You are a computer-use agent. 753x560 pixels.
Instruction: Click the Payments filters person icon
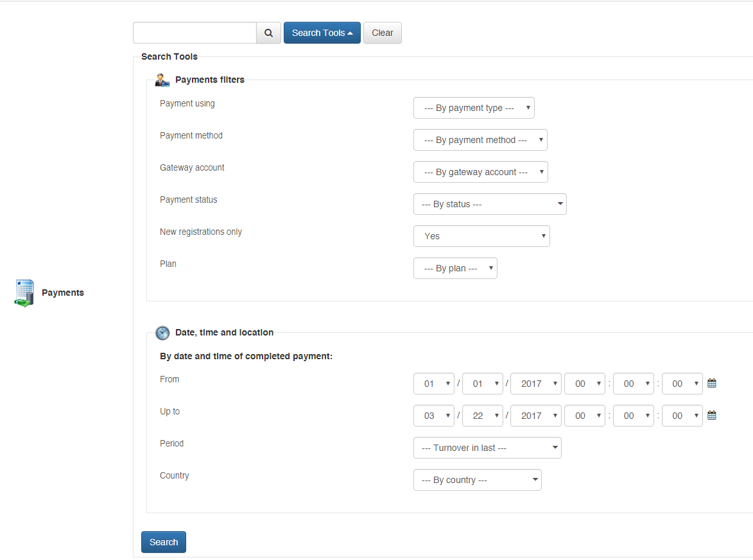pos(162,80)
